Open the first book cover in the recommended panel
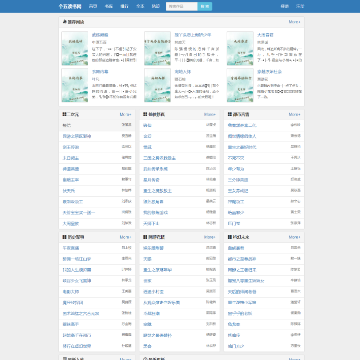The width and height of the screenshot is (360, 360). [x=75, y=48]
